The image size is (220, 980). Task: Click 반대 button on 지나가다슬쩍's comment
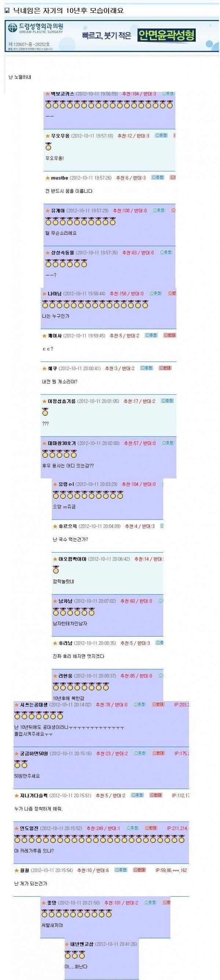pyautogui.click(x=155, y=795)
